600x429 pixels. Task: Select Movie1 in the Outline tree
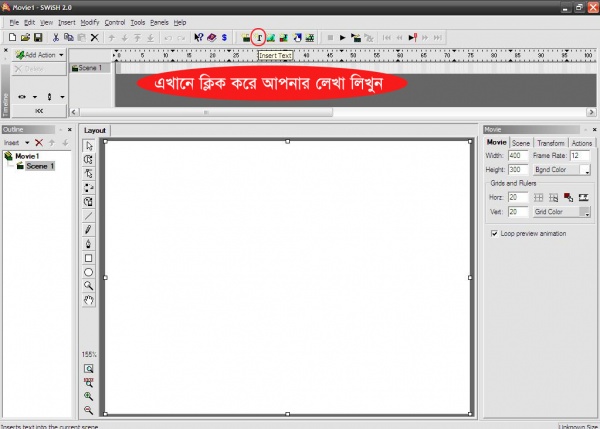point(27,156)
